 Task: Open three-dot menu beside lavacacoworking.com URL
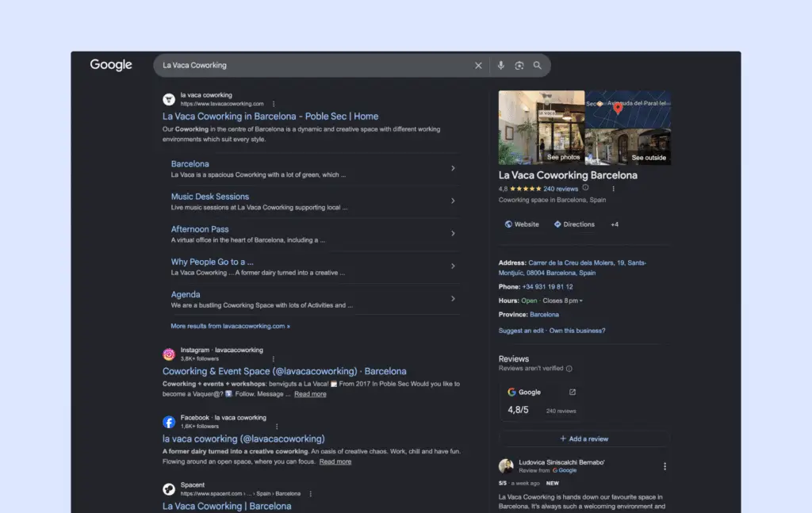pos(274,104)
